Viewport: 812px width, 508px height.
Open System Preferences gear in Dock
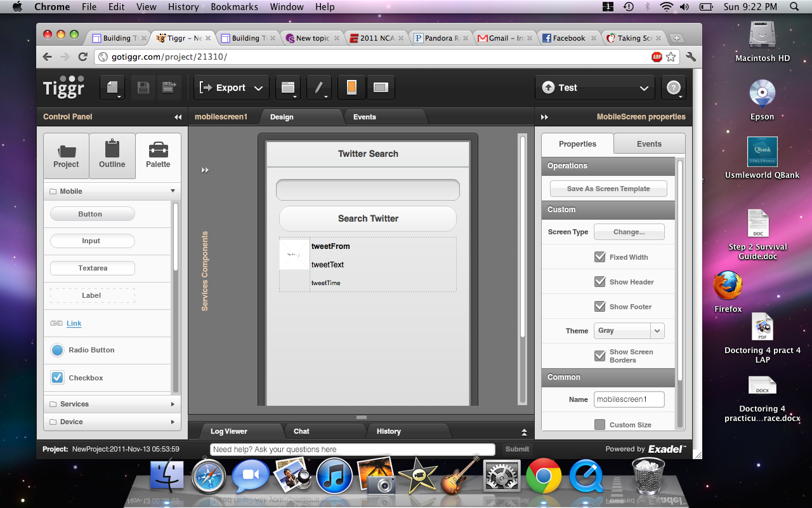coord(502,476)
